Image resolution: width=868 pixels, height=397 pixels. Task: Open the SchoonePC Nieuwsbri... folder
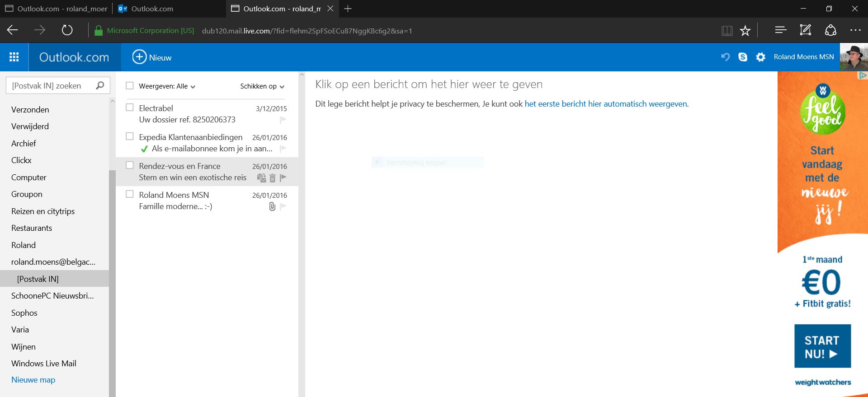tap(52, 296)
